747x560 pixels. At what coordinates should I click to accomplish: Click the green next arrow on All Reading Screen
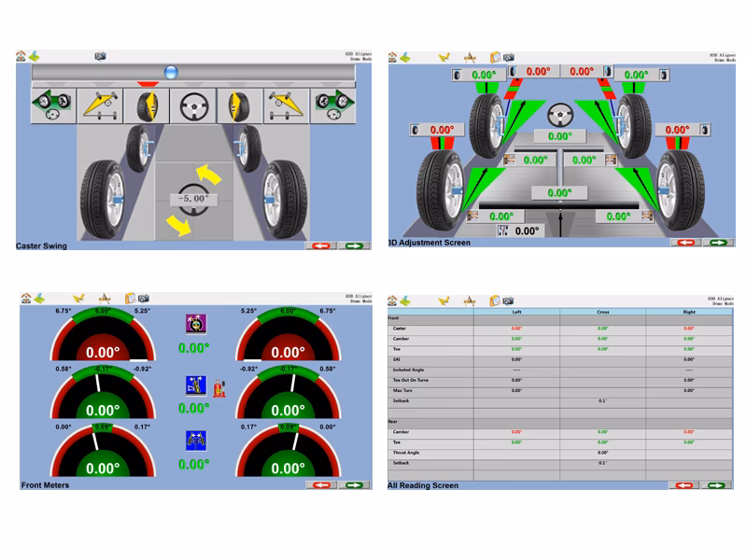click(x=717, y=484)
